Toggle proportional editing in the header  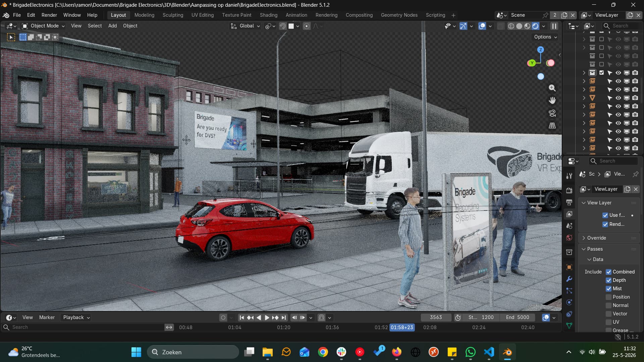307,26
